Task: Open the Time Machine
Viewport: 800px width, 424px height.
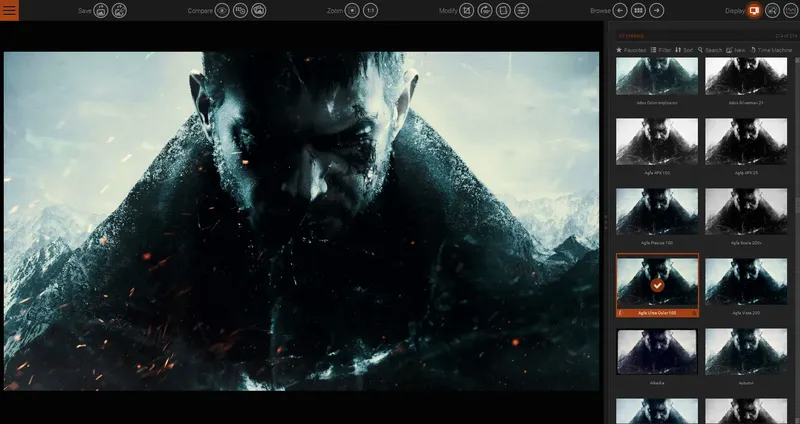Action: (771, 50)
